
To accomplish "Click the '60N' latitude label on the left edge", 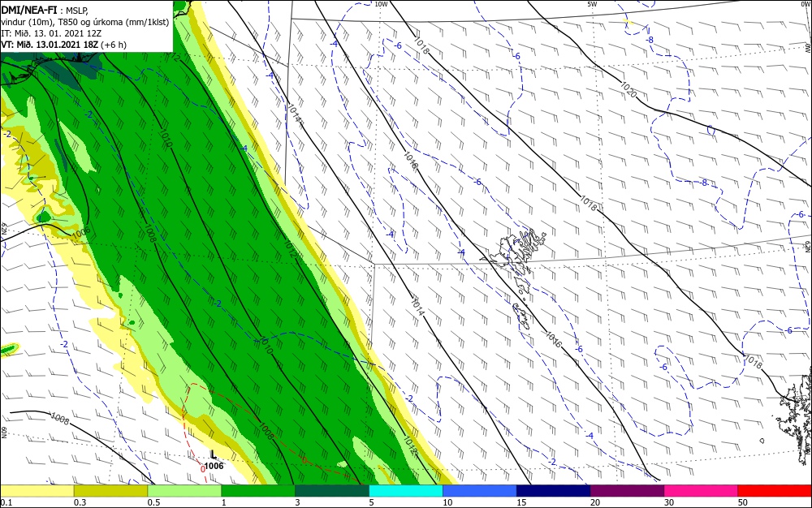I will click(x=4, y=433).
